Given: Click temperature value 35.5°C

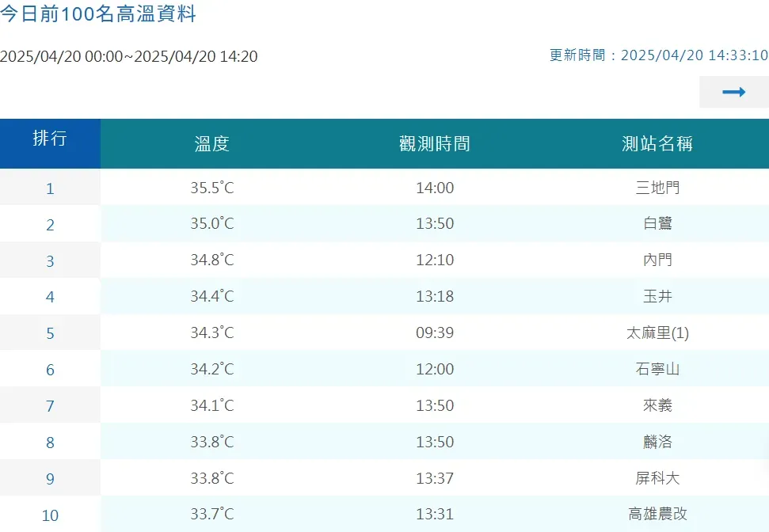Looking at the screenshot, I should tap(212, 188).
